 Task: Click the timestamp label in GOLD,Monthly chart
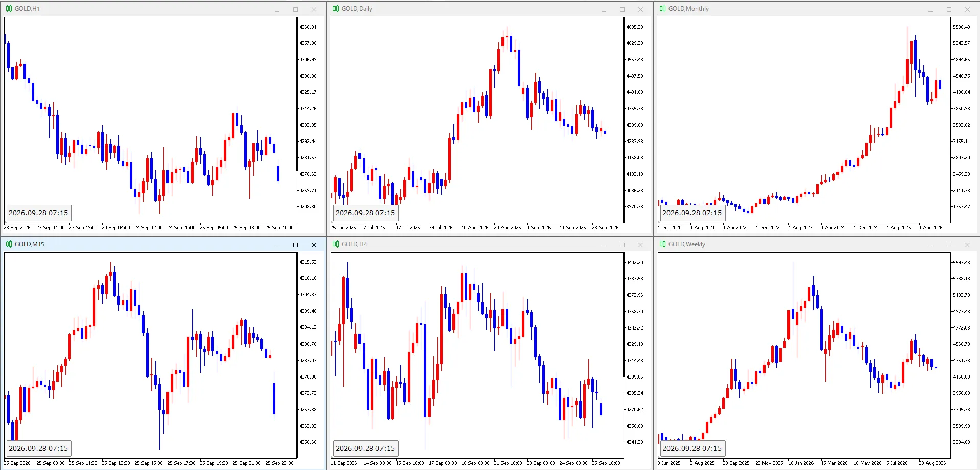[x=692, y=213]
